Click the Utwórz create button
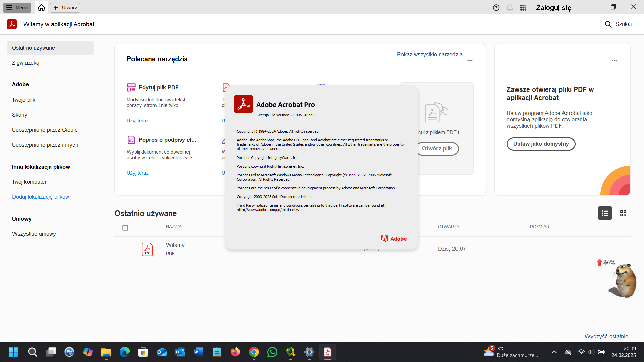 click(65, 8)
